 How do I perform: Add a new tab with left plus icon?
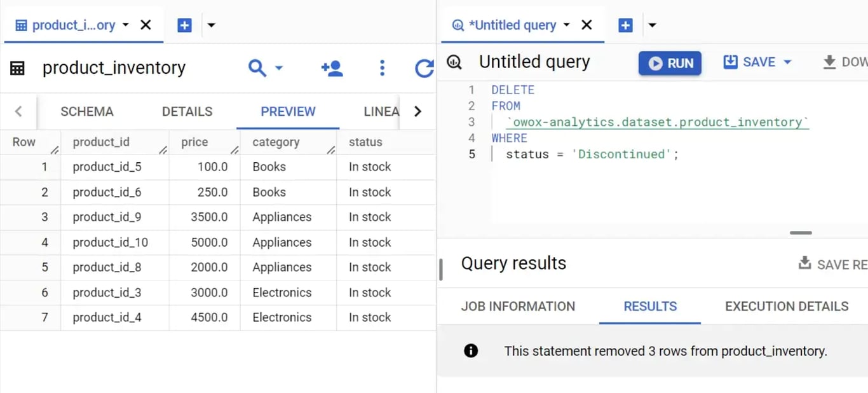184,25
